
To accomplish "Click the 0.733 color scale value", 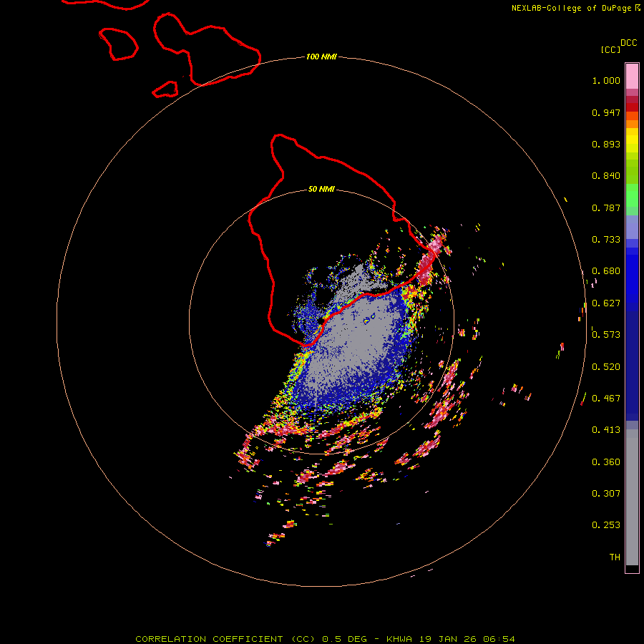I will click(606, 240).
